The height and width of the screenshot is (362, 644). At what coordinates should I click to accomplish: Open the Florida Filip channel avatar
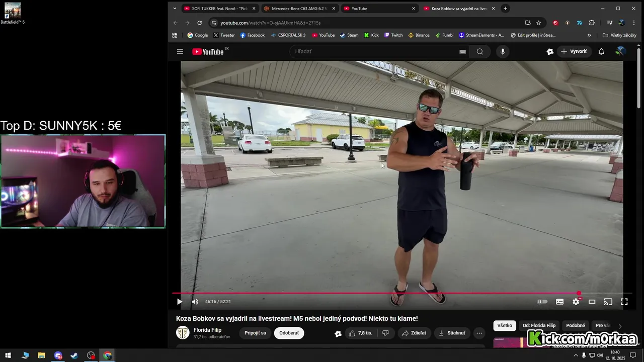[183, 332]
